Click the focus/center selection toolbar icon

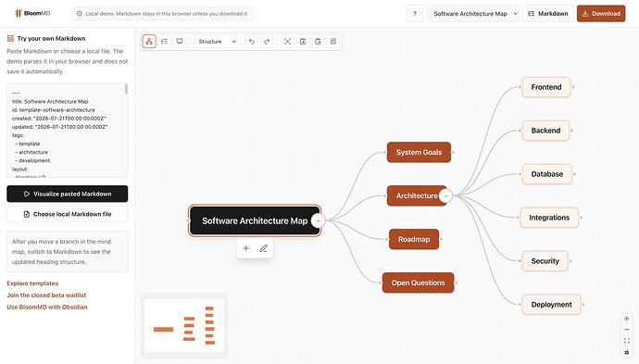tap(287, 41)
